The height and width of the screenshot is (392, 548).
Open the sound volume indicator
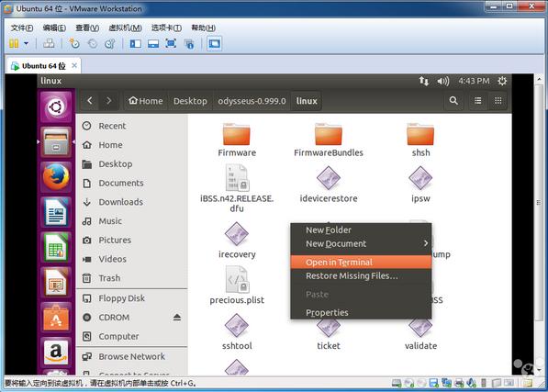coord(442,81)
